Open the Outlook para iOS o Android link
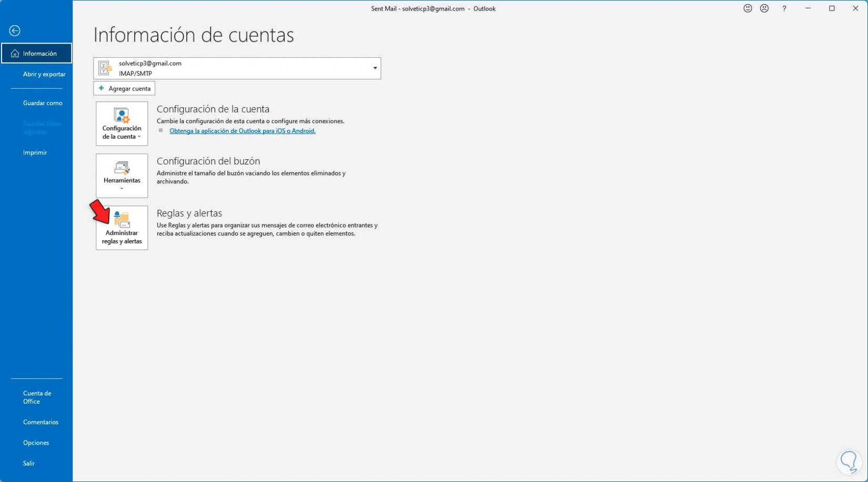This screenshot has width=868, height=482. tap(243, 131)
